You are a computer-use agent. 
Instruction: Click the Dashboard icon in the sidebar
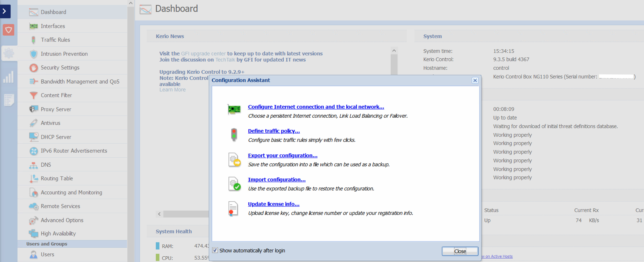[34, 12]
